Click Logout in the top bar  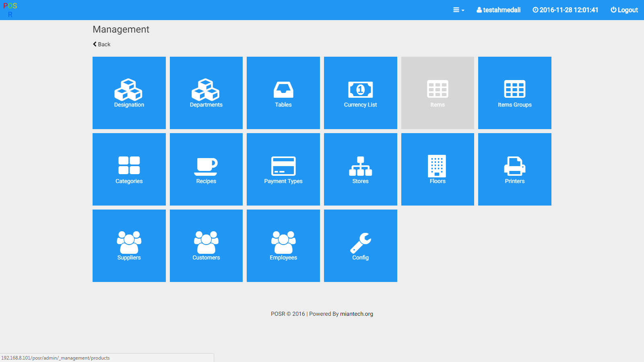[624, 10]
